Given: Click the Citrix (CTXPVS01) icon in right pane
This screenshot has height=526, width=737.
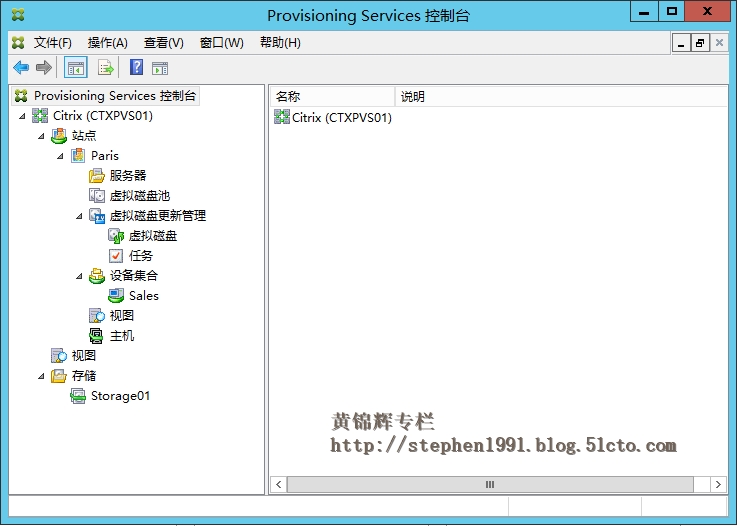Looking at the screenshot, I should point(282,117).
